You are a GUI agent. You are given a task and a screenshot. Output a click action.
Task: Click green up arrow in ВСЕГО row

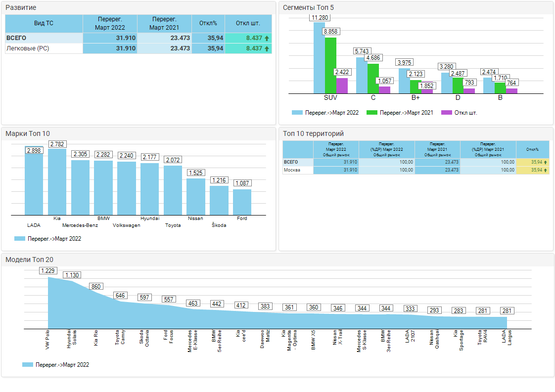tap(267, 38)
